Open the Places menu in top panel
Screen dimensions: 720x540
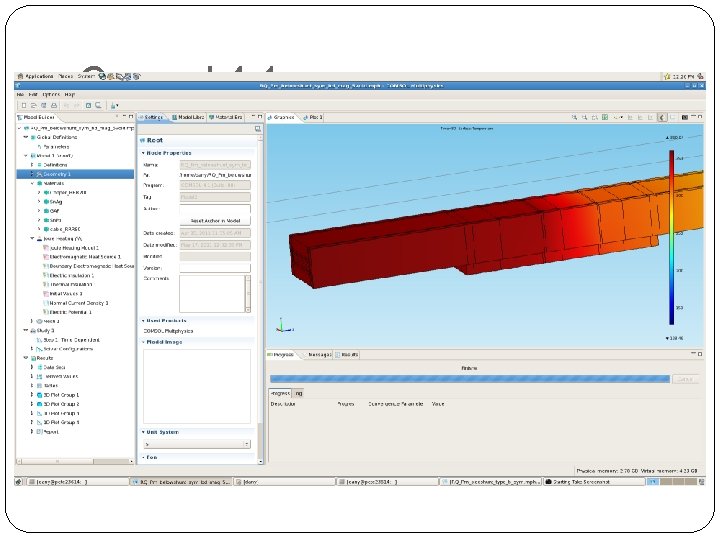(x=66, y=76)
